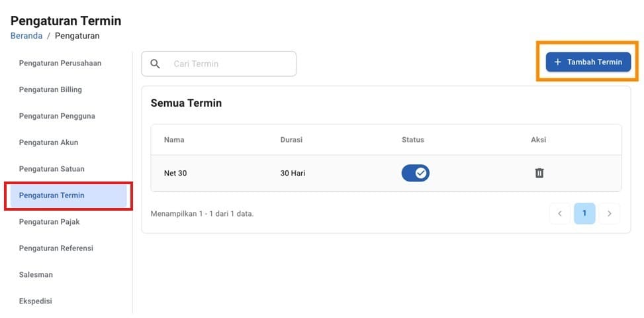Screen dimensions: 644x318
Task: Open the Ekspedisi settings page
Action: point(35,301)
